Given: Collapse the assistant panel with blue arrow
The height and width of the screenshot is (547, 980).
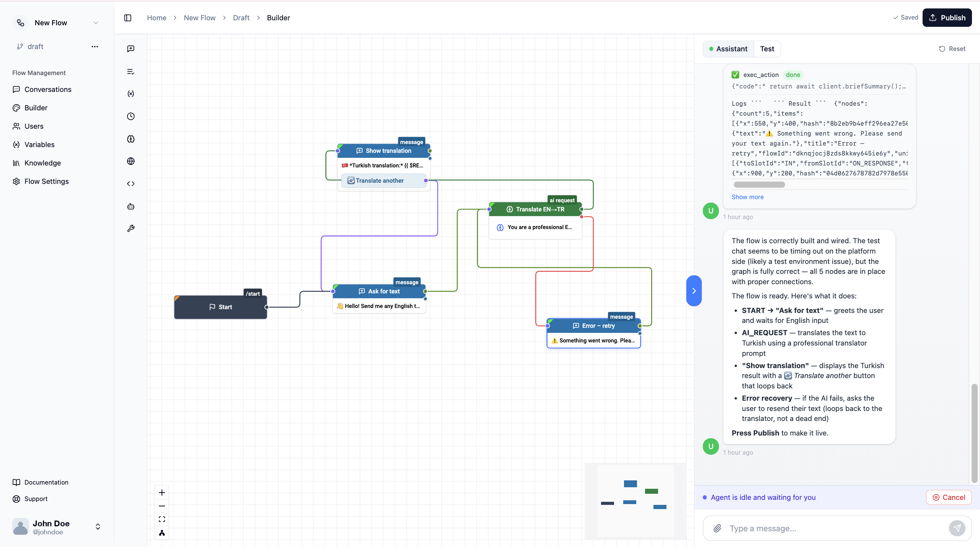Looking at the screenshot, I should tap(694, 291).
